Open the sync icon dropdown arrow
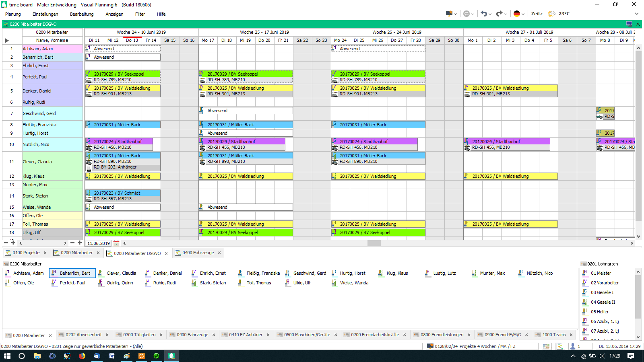Viewport: 644px width, 362px height. (x=473, y=14)
